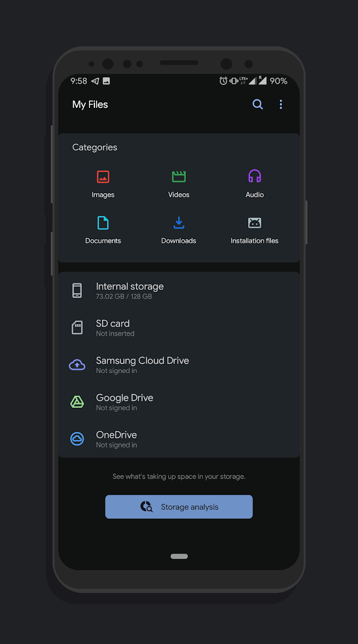Open the three-dot overflow menu

(281, 104)
